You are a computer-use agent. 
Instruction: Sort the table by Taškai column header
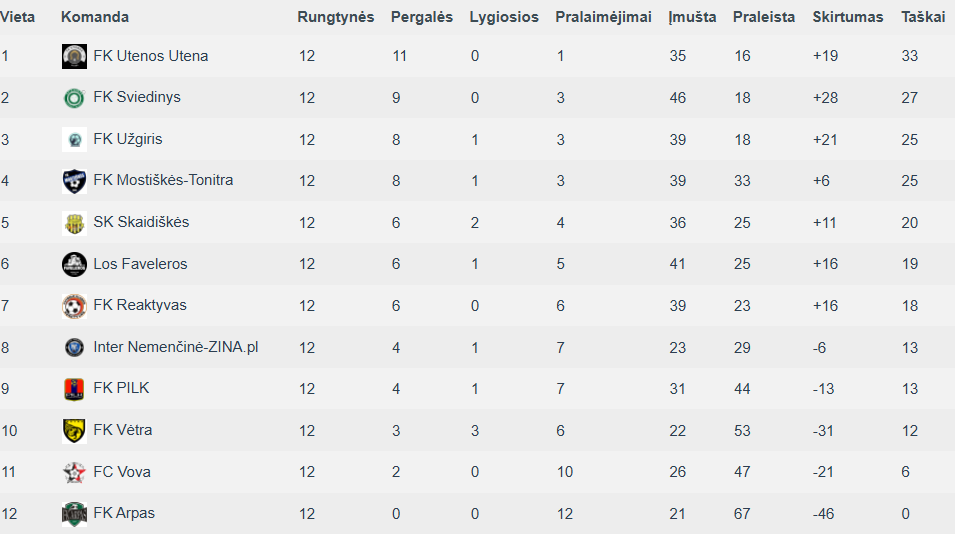[x=923, y=17]
